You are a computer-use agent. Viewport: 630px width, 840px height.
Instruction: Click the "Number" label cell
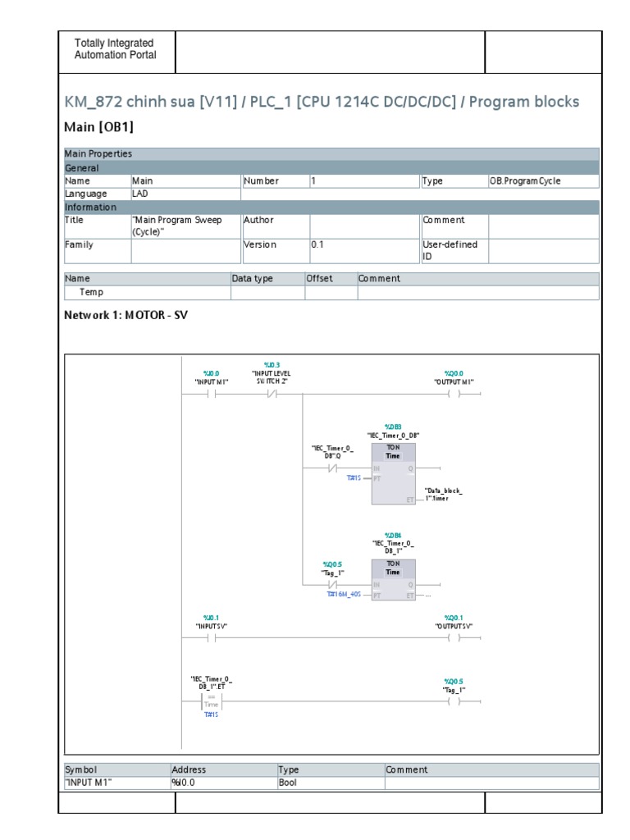tap(276, 181)
